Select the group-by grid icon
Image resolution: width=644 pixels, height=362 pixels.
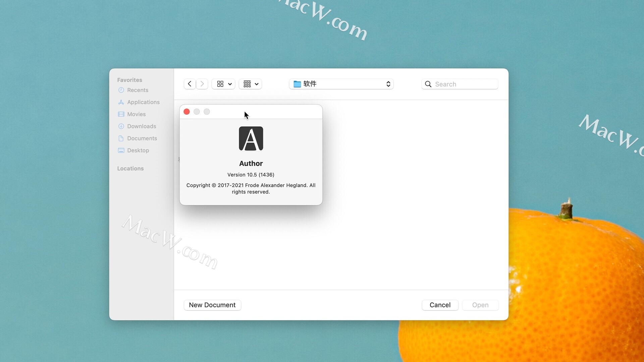point(247,84)
